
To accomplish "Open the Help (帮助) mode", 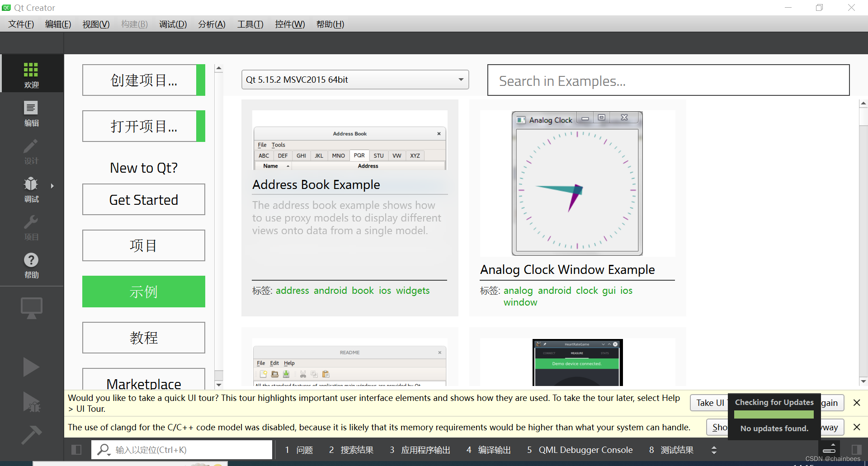I will pos(31,265).
